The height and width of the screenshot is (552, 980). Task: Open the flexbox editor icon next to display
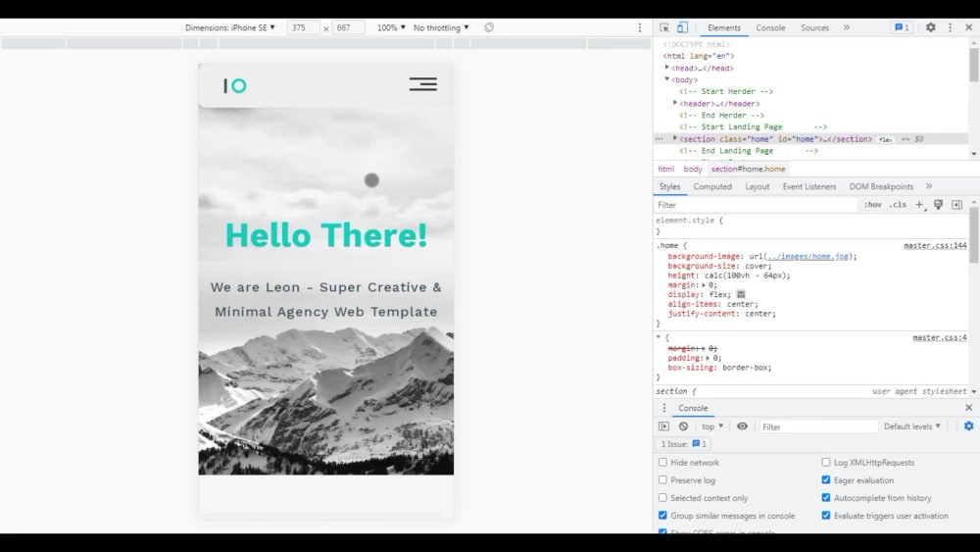click(741, 294)
